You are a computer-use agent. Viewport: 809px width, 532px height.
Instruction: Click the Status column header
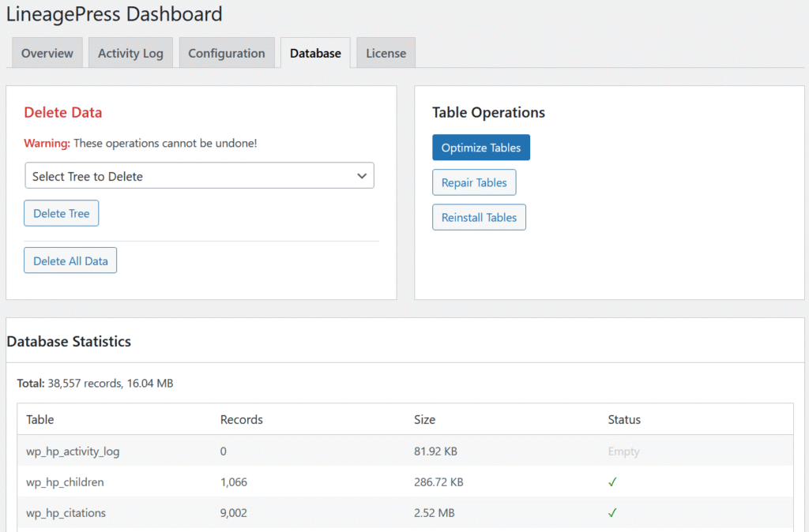tap(624, 420)
